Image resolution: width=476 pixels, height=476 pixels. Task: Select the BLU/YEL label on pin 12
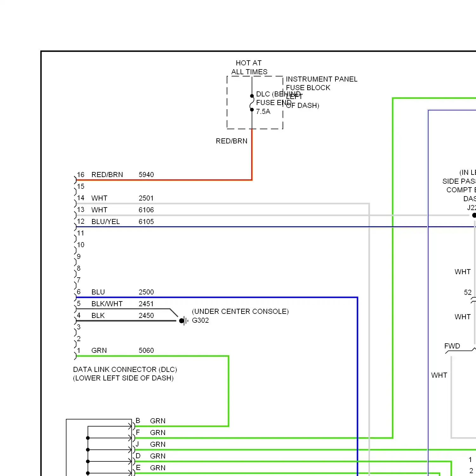[x=105, y=222]
